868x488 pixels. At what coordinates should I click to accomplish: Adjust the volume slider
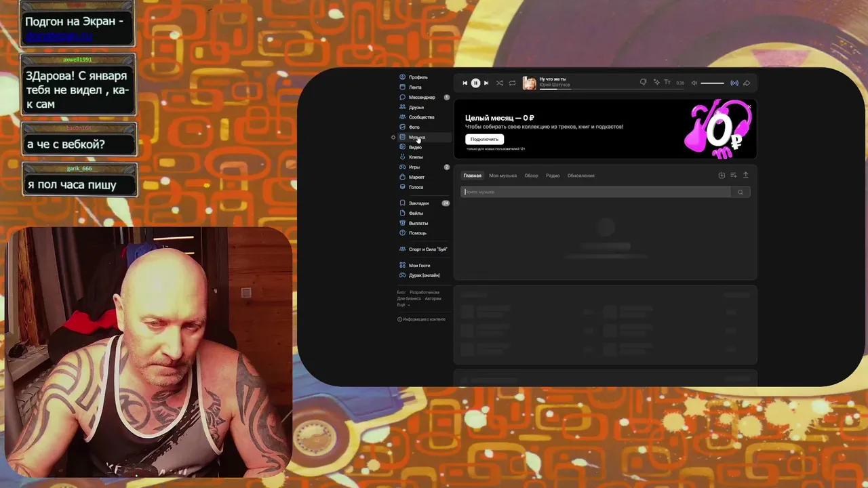pos(712,83)
